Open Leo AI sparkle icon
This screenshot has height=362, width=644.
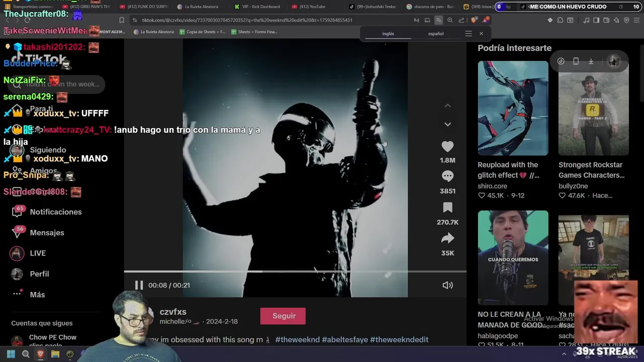point(616,20)
